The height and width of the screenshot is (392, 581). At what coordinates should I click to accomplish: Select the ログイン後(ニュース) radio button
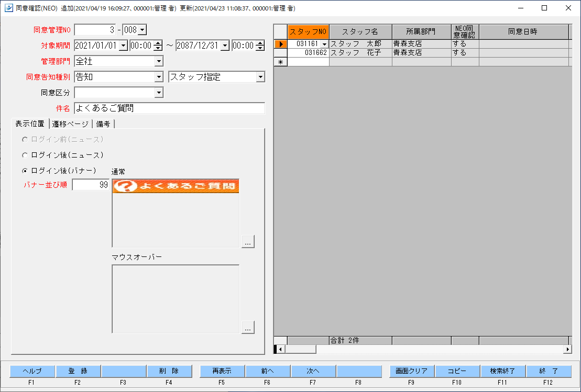point(25,155)
